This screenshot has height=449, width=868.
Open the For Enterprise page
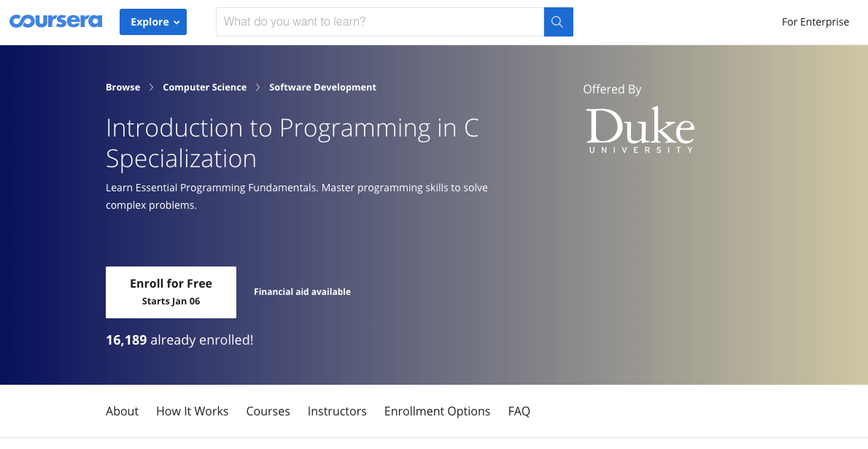[x=815, y=22]
